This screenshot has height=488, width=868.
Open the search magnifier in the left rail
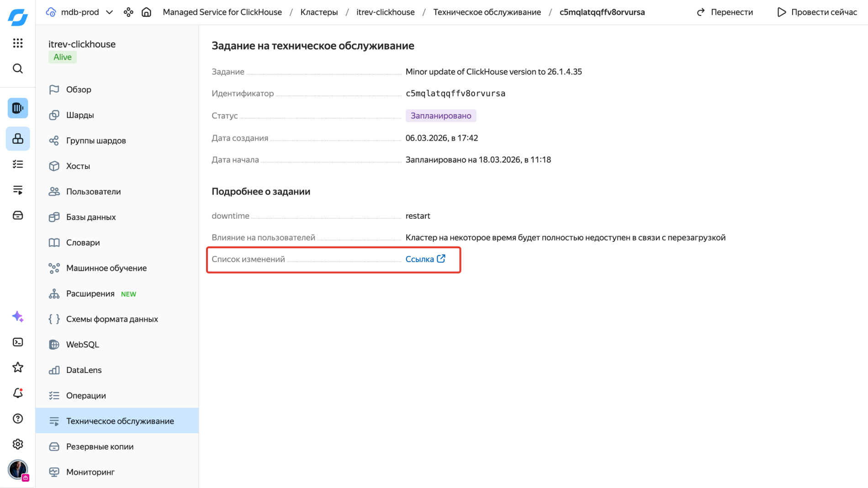click(x=17, y=68)
